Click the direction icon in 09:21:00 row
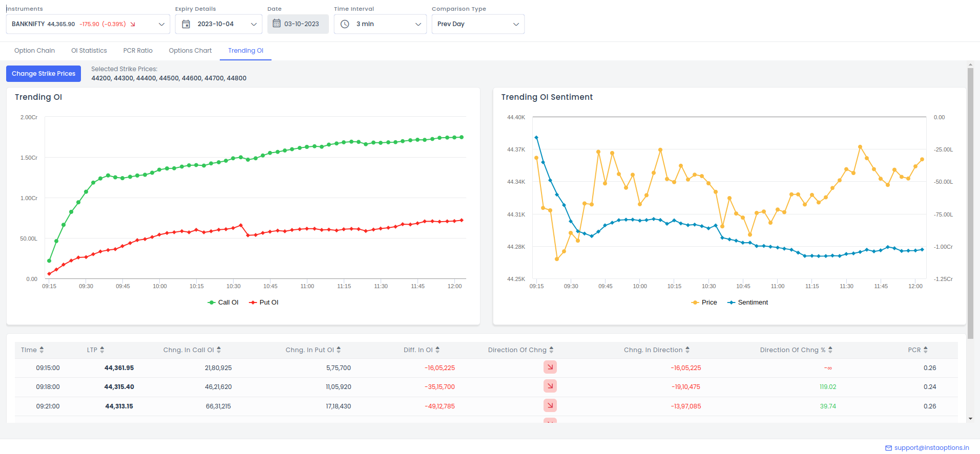 [x=550, y=405]
